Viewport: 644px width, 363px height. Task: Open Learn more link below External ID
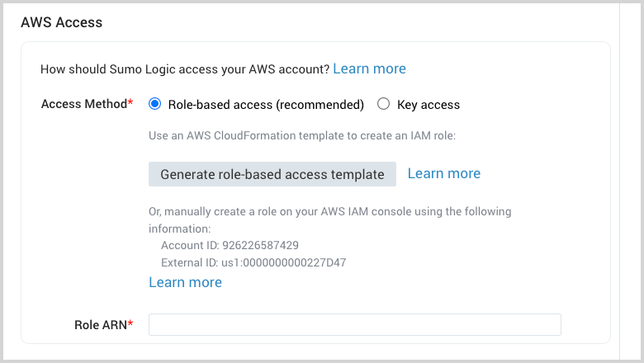tap(185, 282)
